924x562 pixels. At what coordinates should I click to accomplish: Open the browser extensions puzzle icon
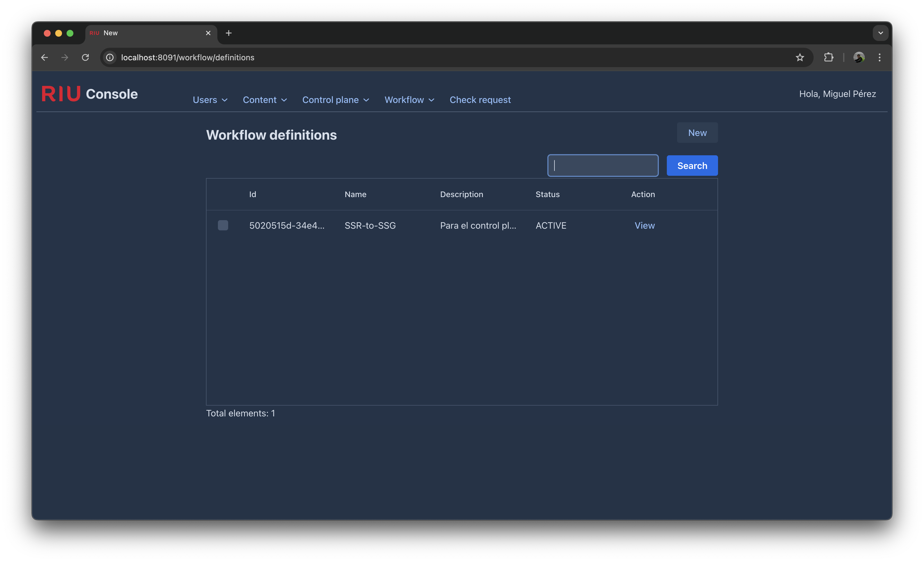tap(828, 57)
